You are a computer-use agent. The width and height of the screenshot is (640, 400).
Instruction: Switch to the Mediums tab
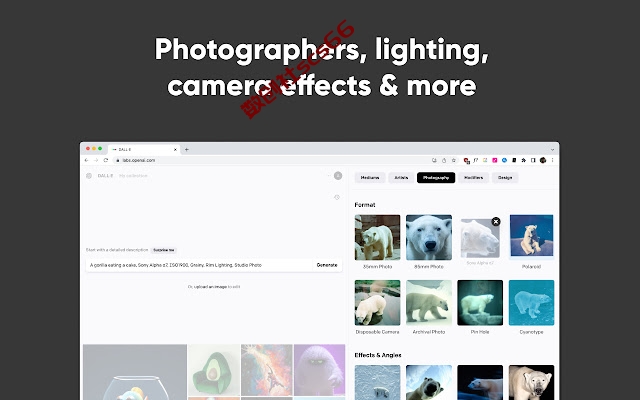coord(370,178)
